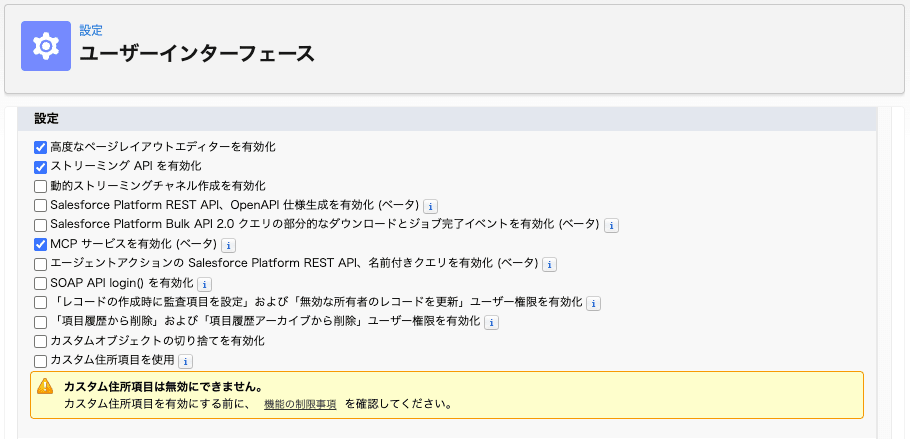Viewport: 910px width, 439px height.
Task: Open the 機能の制限事項 link
Action: coord(300,404)
